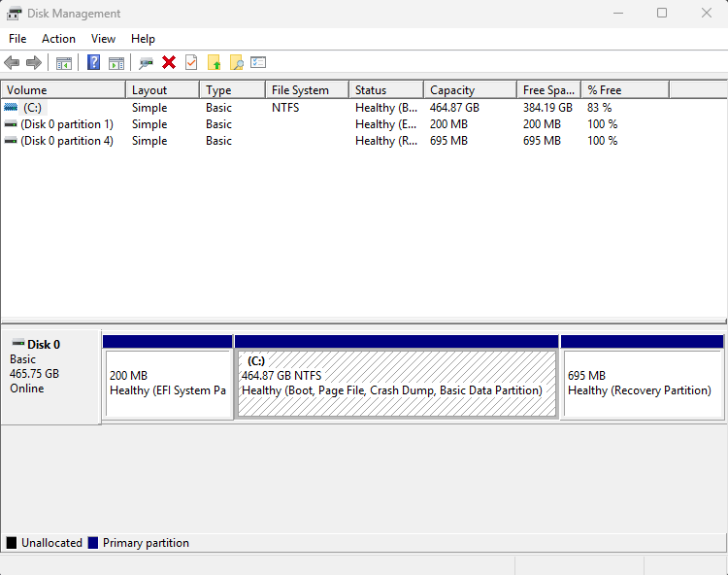This screenshot has height=575, width=728.
Task: Sort by the Free Space column header
Action: click(549, 89)
